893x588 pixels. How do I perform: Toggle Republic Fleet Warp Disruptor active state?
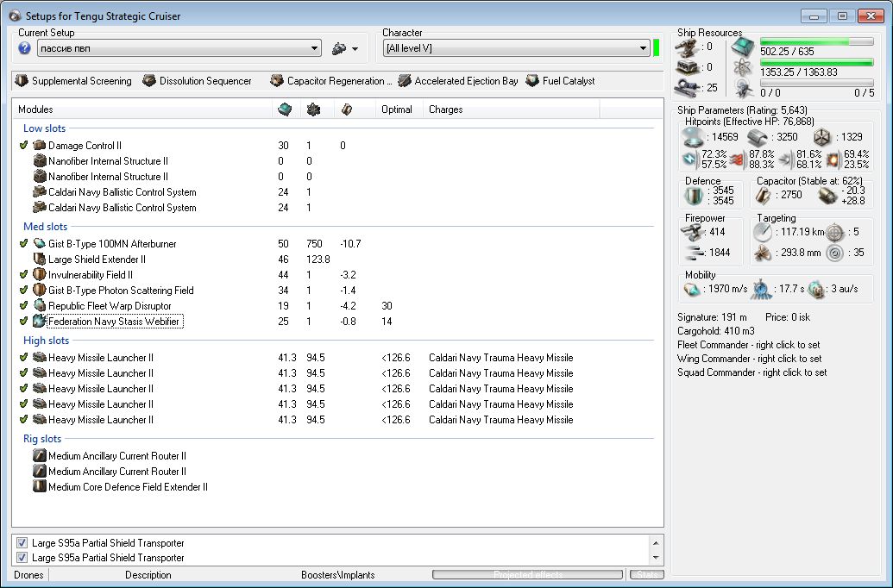tap(23, 306)
